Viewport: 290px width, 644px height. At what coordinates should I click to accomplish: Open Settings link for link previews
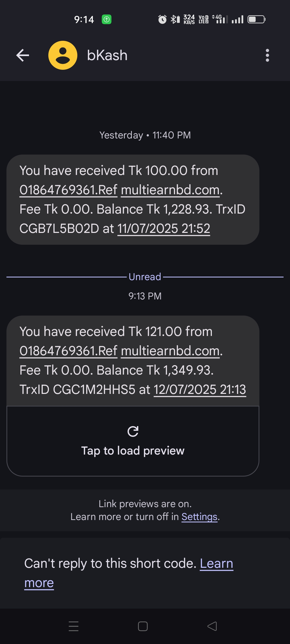199,517
